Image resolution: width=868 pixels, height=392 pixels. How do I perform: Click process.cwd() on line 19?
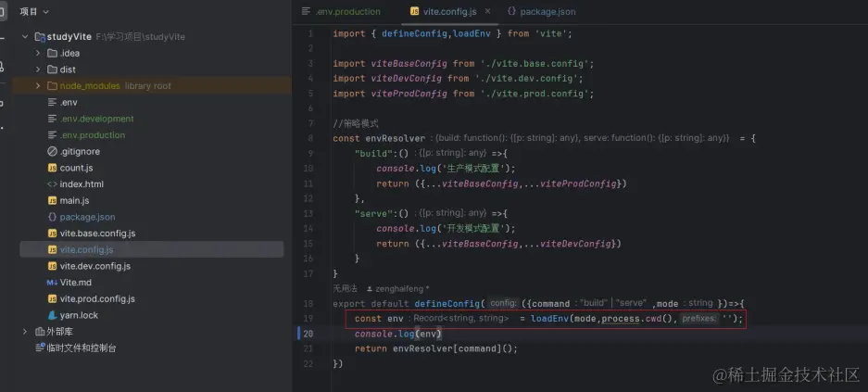point(639,319)
